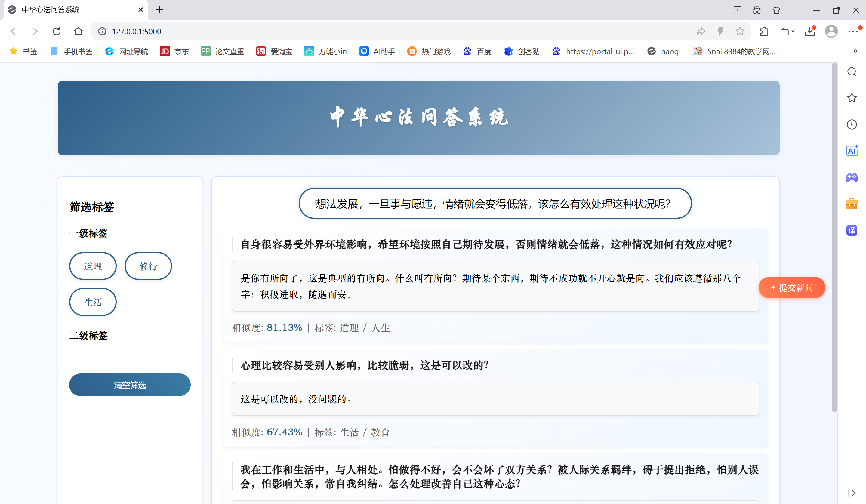This screenshot has width=866, height=504.
Task: Click the share arrow icon in address bar
Action: click(x=701, y=31)
